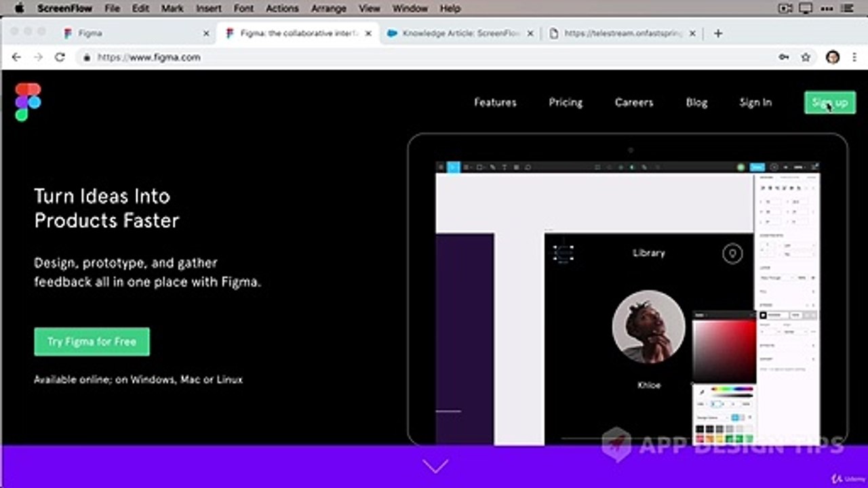The height and width of the screenshot is (488, 868).
Task: Click the location pin icon beside Library
Action: coord(732,254)
